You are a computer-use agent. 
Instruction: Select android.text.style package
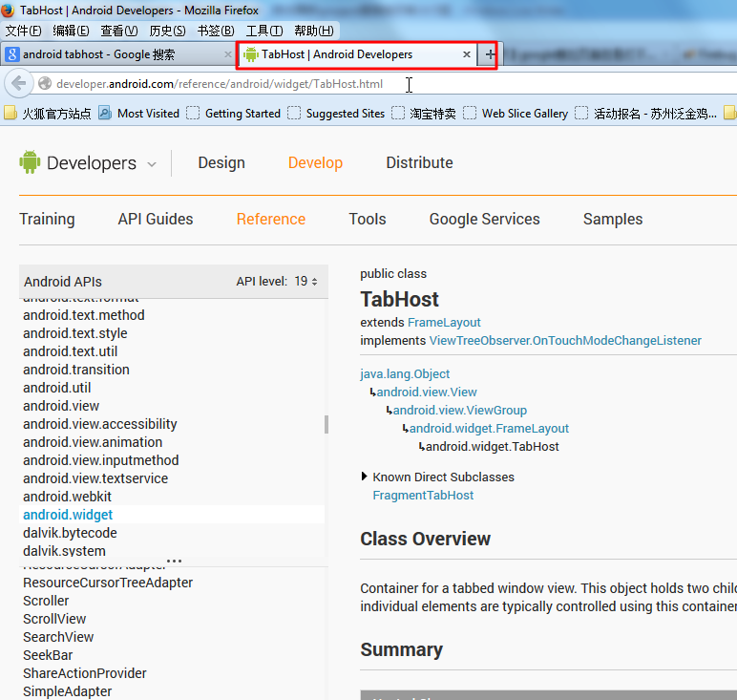[x=75, y=333]
